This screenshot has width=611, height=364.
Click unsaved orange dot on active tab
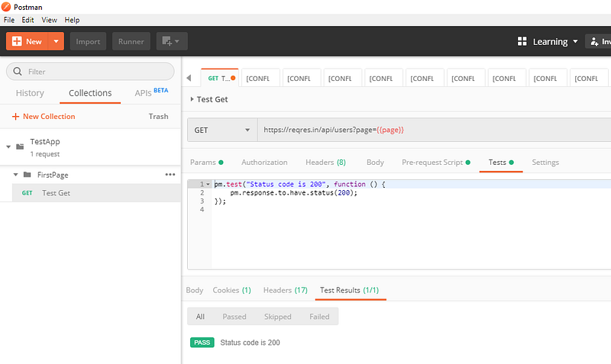(233, 78)
